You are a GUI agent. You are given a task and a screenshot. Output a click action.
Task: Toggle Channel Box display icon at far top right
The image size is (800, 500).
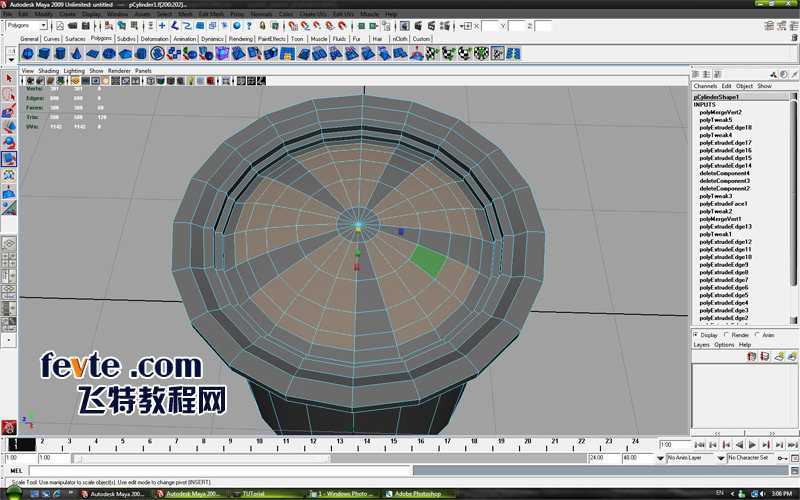point(793,26)
